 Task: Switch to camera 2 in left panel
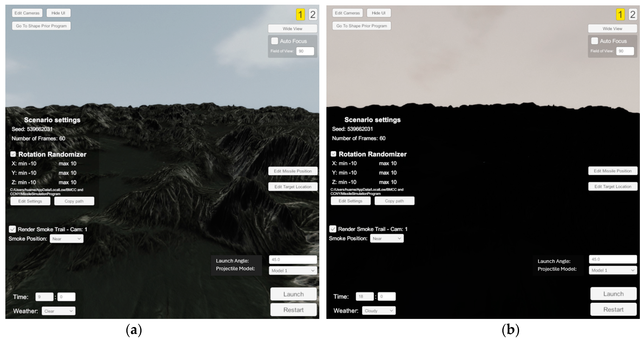click(x=313, y=15)
